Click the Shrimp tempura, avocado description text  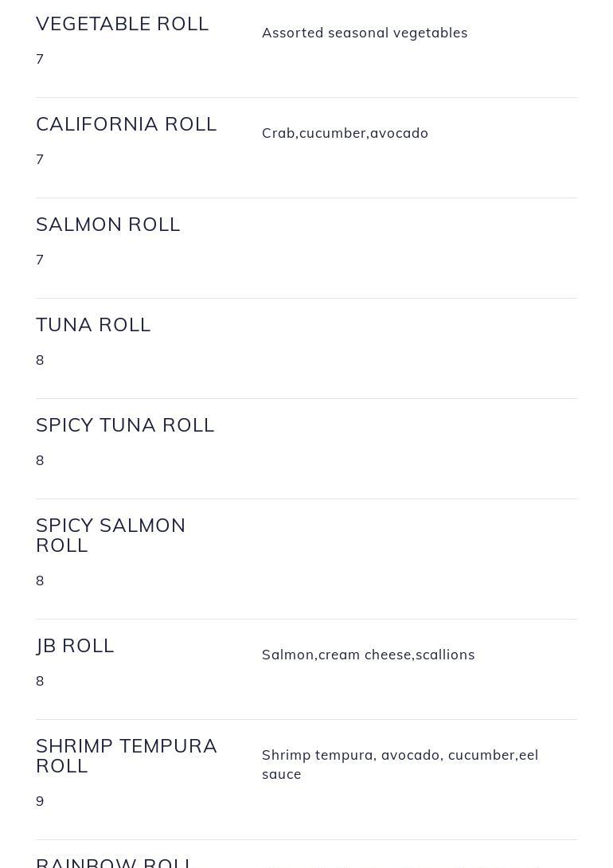click(x=400, y=764)
